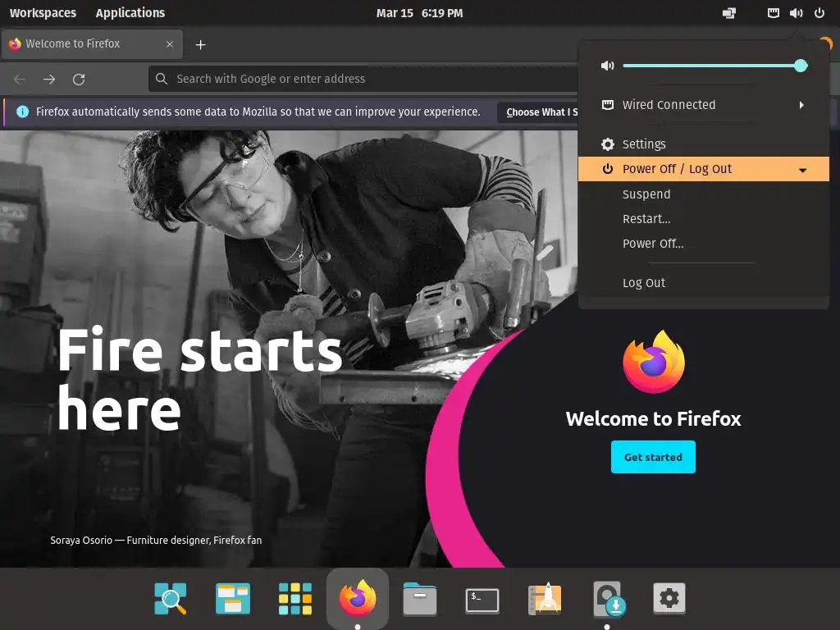
Task: Click the search magnifier in address bar
Action: pyautogui.click(x=162, y=79)
